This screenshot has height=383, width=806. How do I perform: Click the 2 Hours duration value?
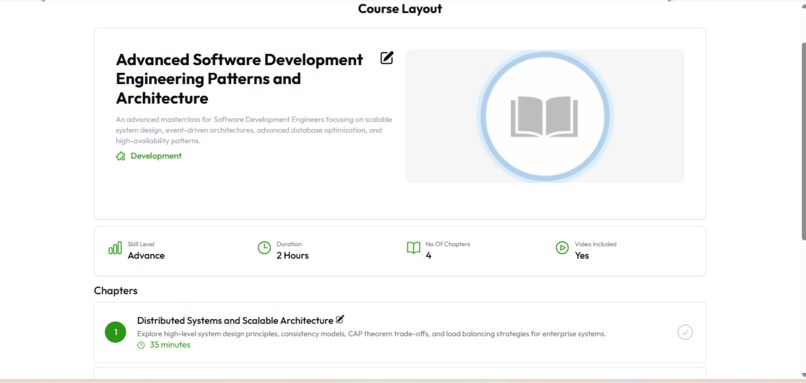point(292,256)
